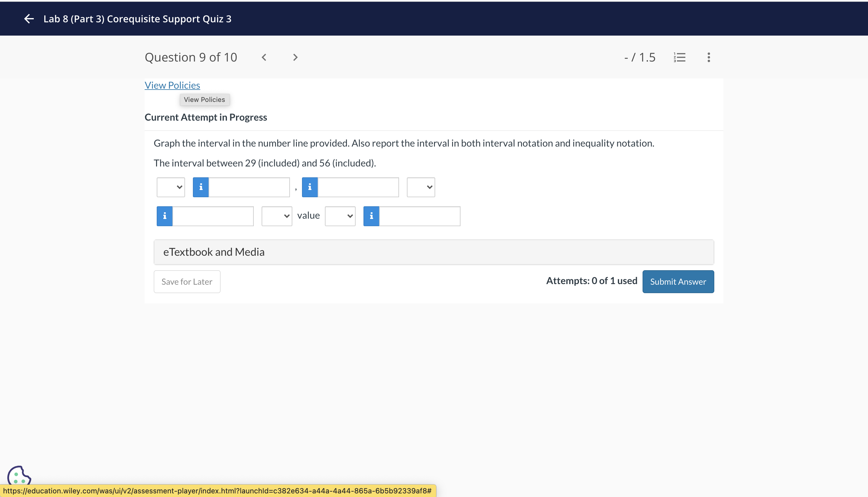
Task: Go to next question chevron
Action: point(295,57)
